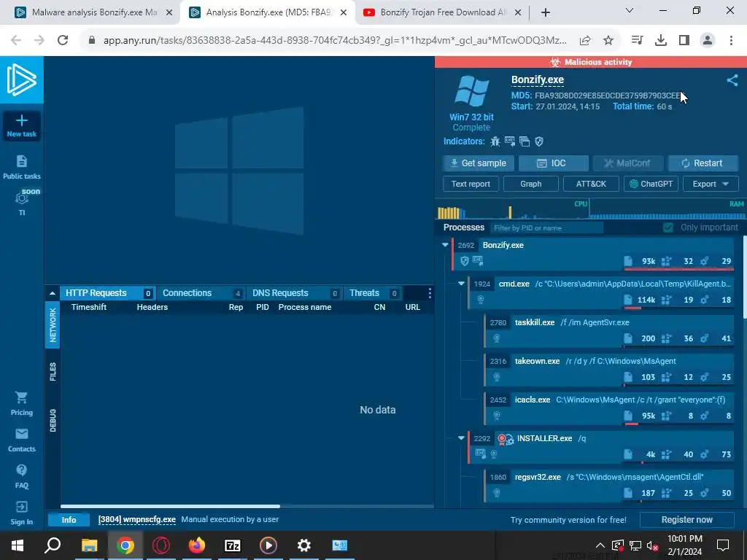Open the Chrome tab search chevron

pyautogui.click(x=629, y=10)
